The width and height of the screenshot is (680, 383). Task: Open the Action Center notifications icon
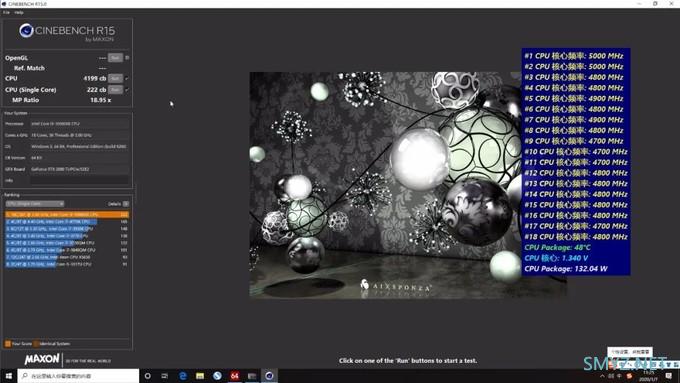(669, 376)
